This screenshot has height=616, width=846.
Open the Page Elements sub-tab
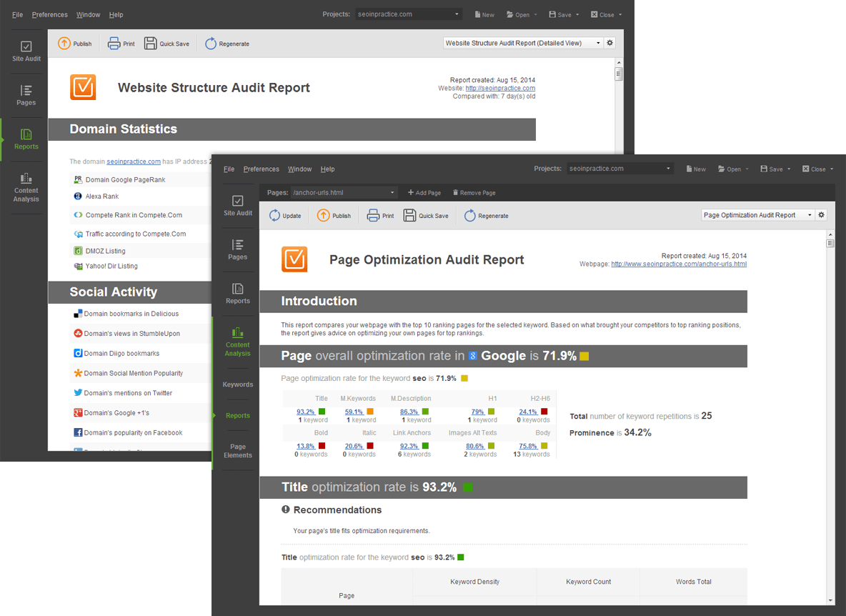click(x=238, y=451)
